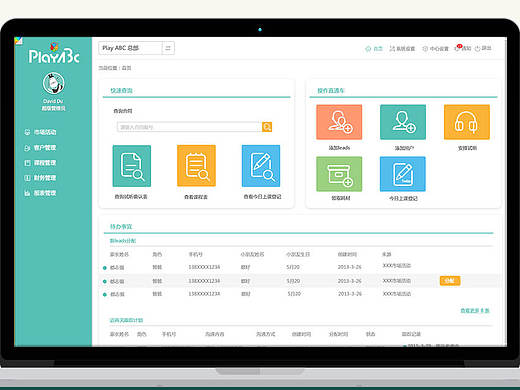Click the coral 添加leads (add leads) tile
This screenshot has height=390, width=520.
click(x=339, y=122)
